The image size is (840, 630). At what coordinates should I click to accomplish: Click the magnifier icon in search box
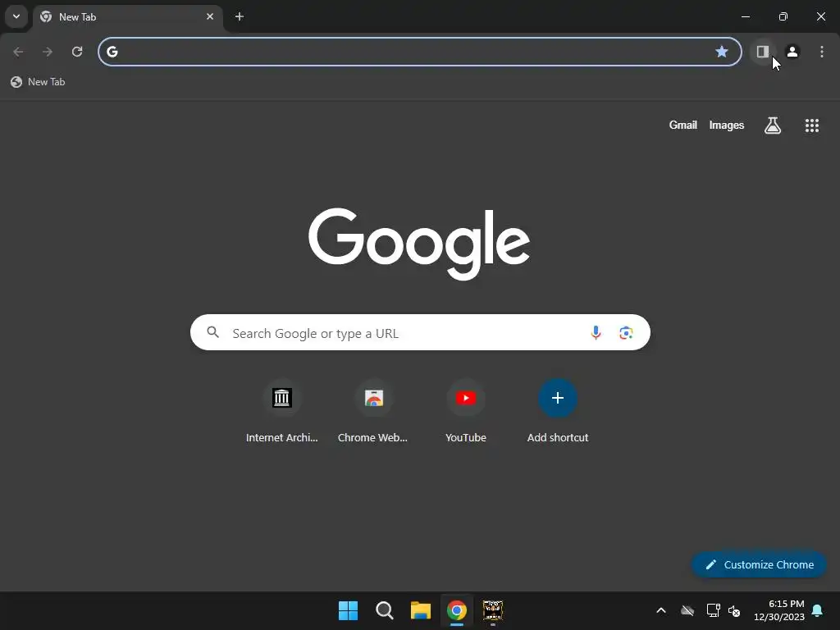pyautogui.click(x=213, y=332)
